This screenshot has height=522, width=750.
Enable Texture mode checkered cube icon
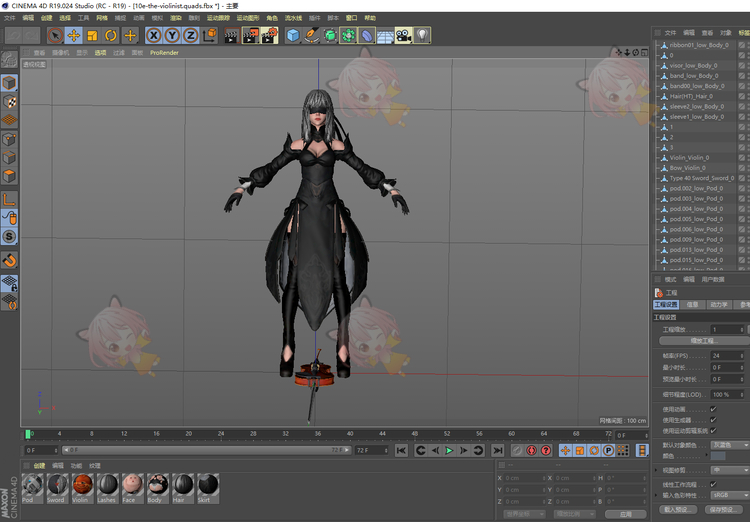coord(10,101)
